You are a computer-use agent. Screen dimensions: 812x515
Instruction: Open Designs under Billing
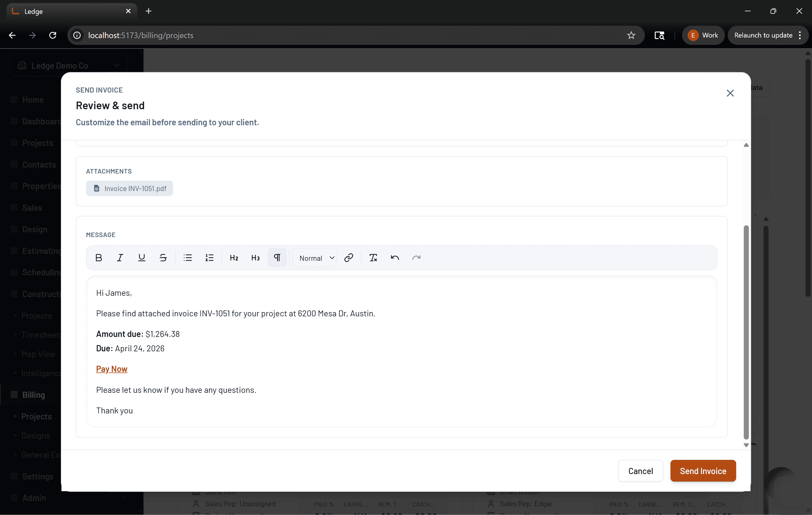click(36, 436)
